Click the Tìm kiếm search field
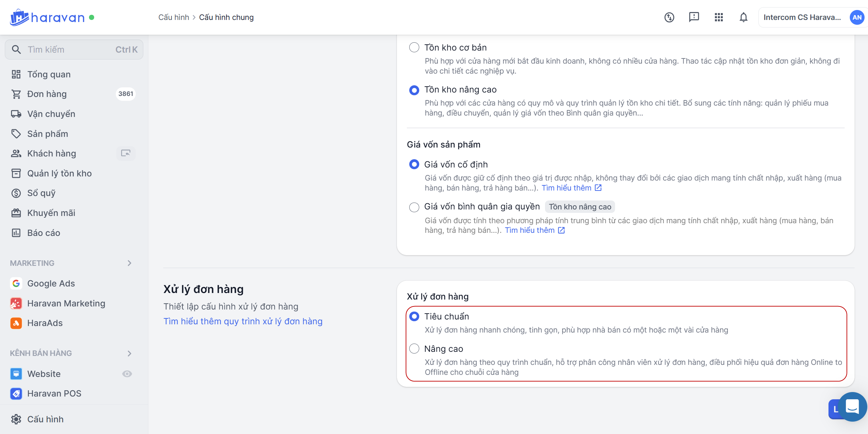The height and width of the screenshot is (434, 868). coord(74,50)
